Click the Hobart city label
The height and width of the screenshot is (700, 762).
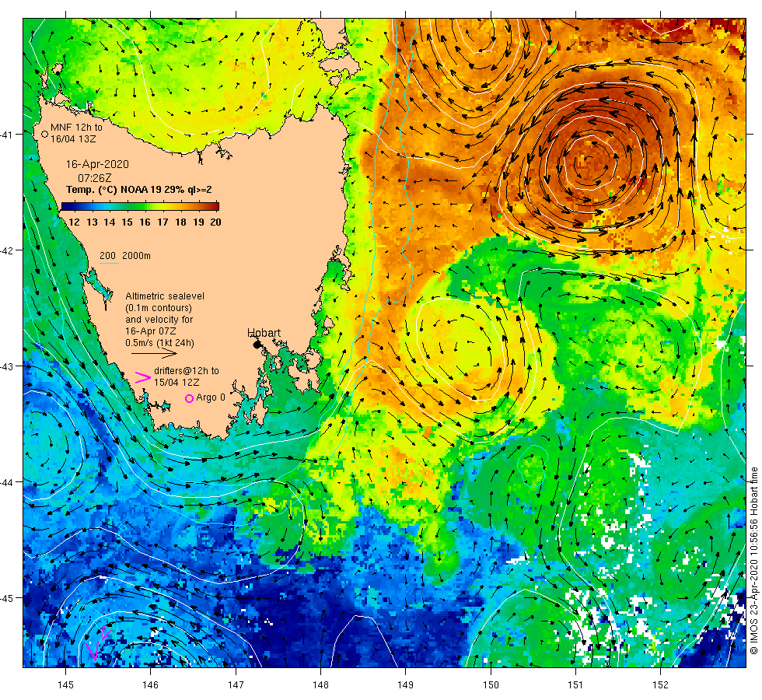[x=264, y=333]
